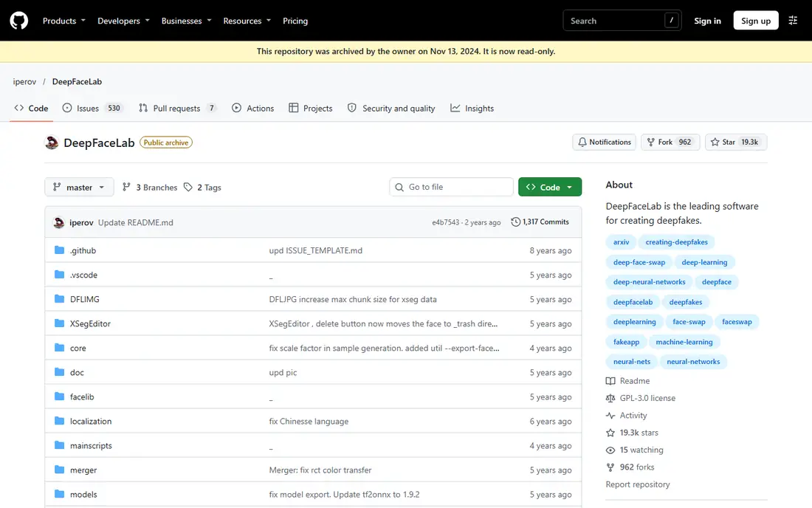This screenshot has height=508, width=812.
Task: Click the stars icon in About section
Action: coord(610,433)
